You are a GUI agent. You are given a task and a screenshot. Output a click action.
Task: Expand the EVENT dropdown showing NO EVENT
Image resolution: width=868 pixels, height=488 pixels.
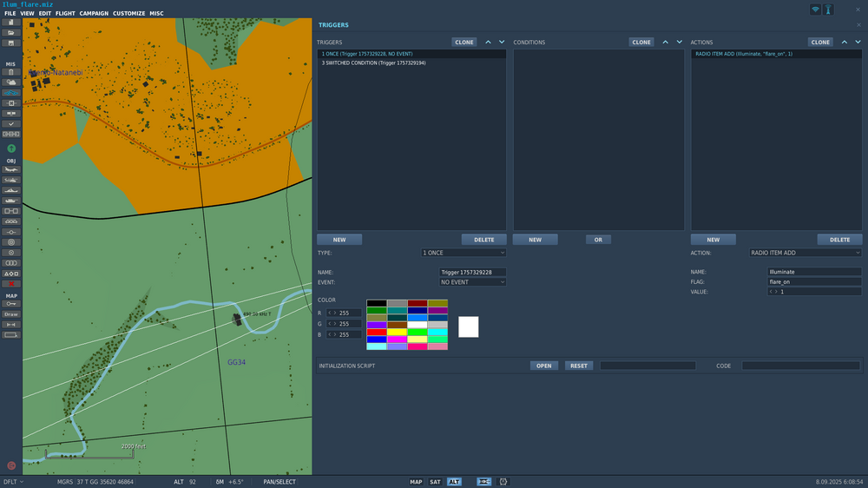tap(472, 282)
